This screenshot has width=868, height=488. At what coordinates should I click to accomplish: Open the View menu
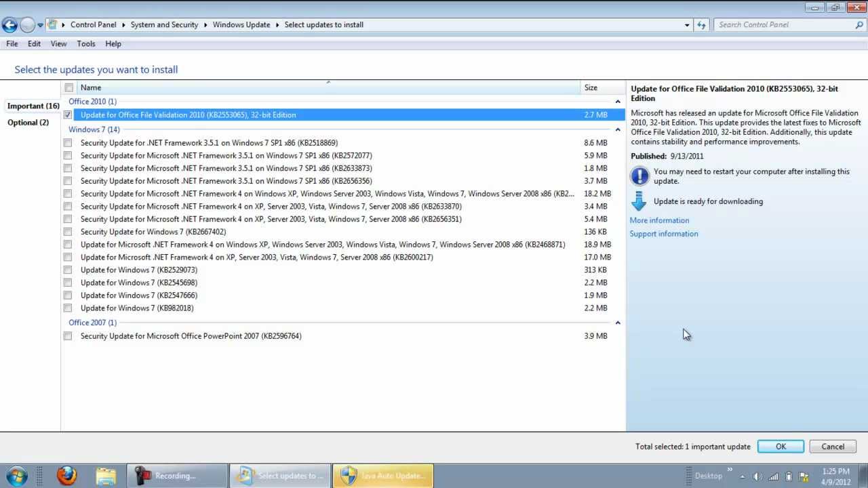tap(58, 43)
